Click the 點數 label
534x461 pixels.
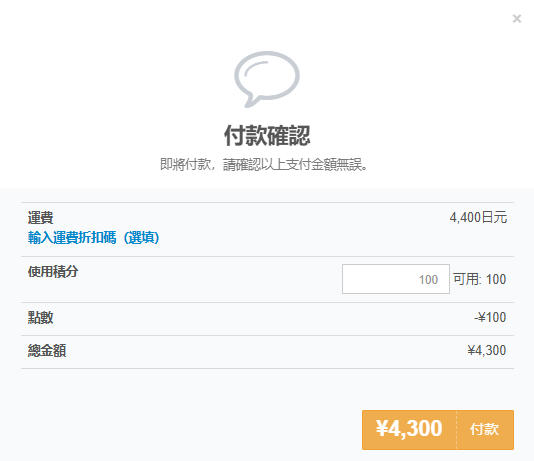tap(41, 317)
